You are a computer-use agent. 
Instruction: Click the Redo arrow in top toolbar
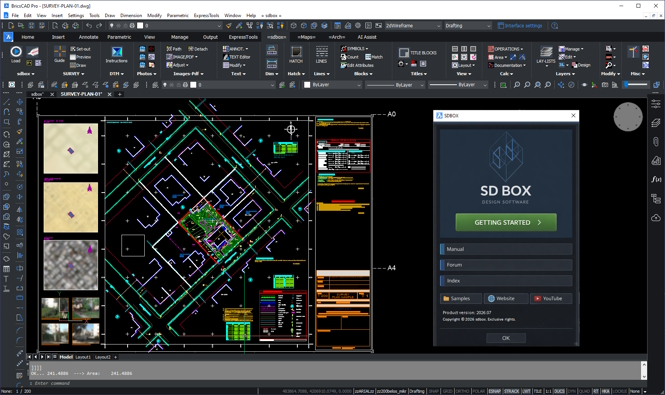click(99, 26)
